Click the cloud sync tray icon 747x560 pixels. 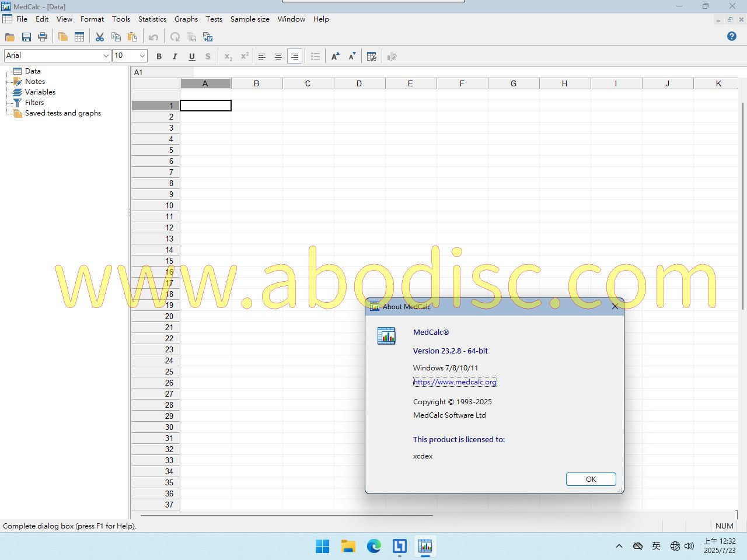638,546
